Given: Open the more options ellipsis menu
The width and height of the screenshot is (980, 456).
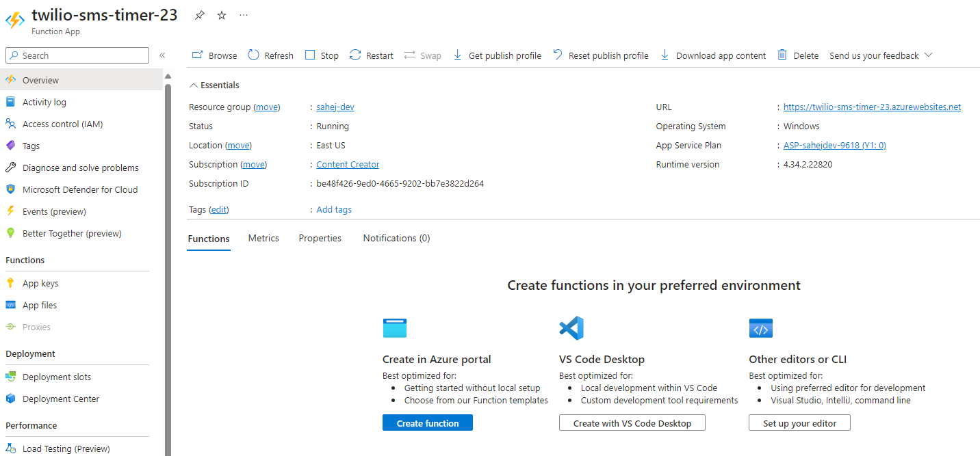Looking at the screenshot, I should point(244,15).
